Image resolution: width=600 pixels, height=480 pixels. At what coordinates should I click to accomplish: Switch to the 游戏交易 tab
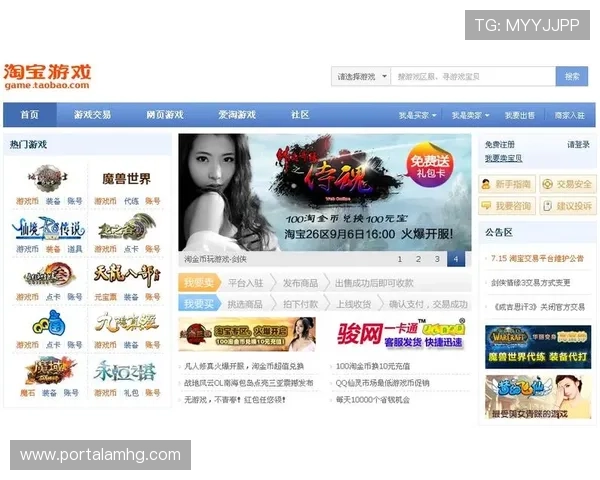(92, 115)
